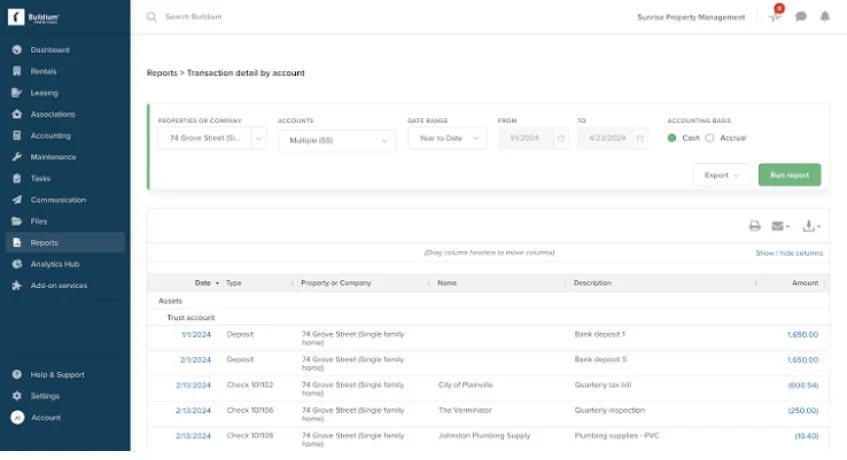Click the Search Buildium field
Image resolution: width=847 pixels, height=460 pixels.
[x=193, y=17]
